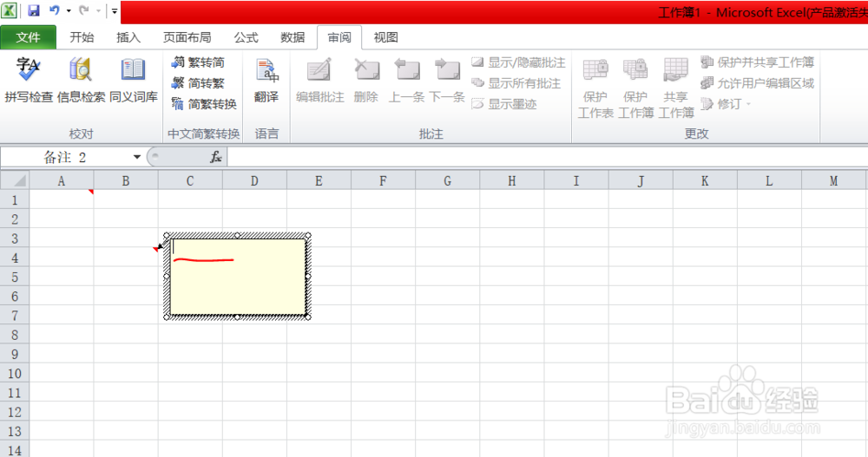Open the 页面布局 tab
This screenshot has height=457, width=868.
[x=187, y=37]
